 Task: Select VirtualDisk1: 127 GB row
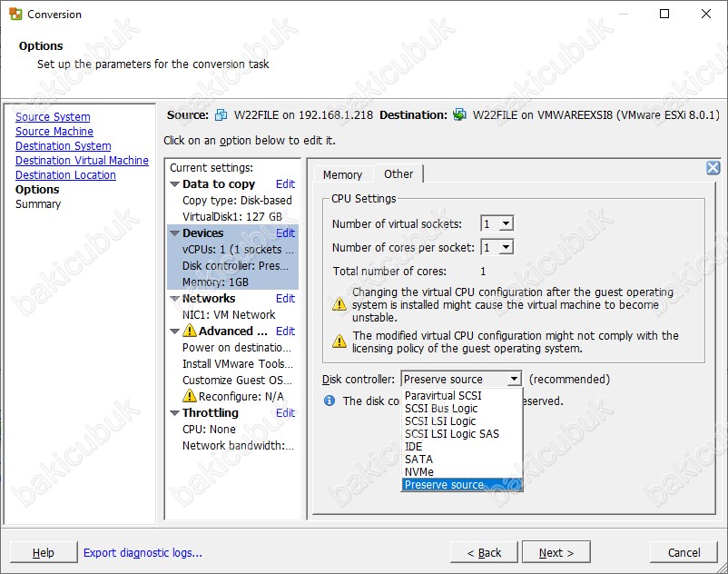[232, 216]
